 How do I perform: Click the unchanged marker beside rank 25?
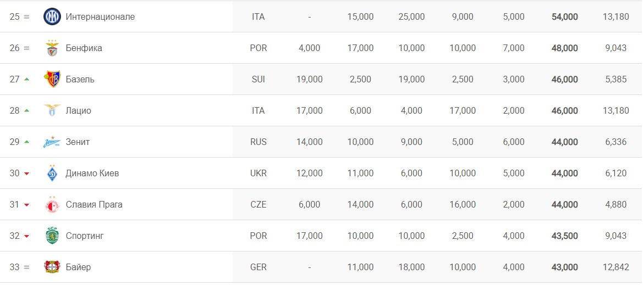click(26, 17)
